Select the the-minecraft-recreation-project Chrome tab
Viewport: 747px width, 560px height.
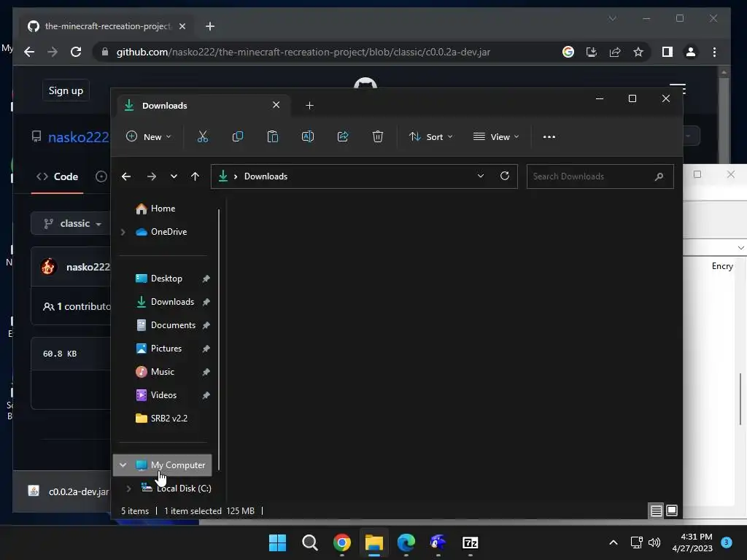[107, 26]
